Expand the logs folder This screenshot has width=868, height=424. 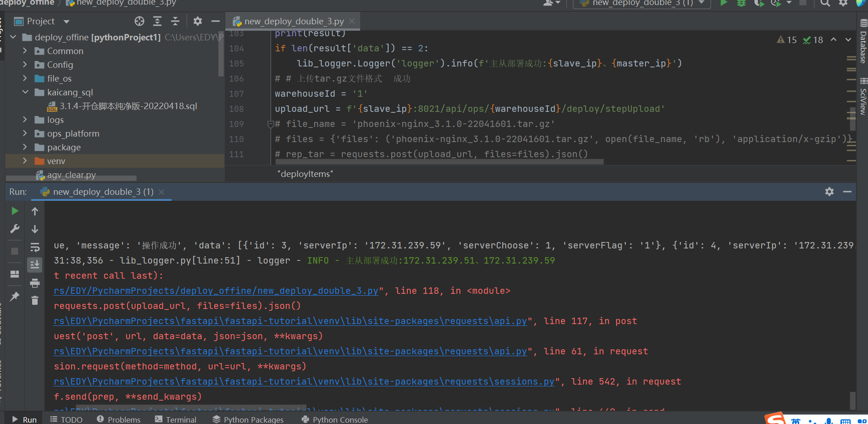25,120
